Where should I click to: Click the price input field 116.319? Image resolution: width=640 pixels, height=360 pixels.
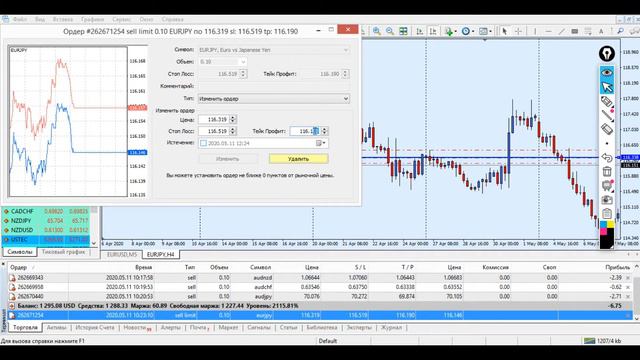[214, 119]
